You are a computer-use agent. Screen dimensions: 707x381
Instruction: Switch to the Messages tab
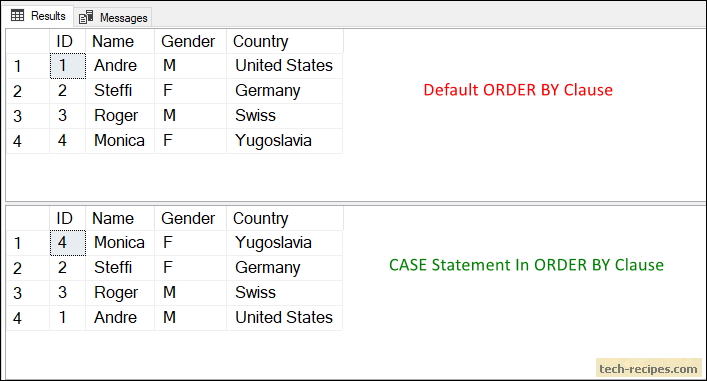point(113,17)
